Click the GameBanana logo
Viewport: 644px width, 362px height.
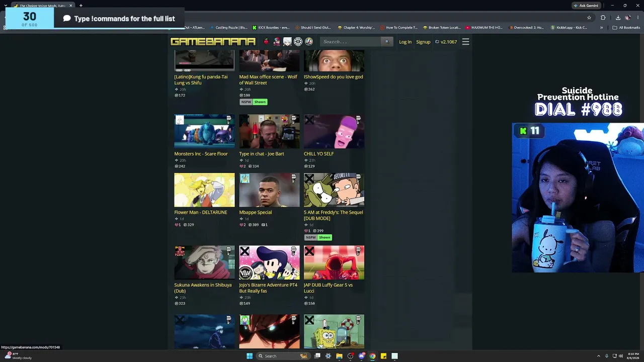[213, 42]
